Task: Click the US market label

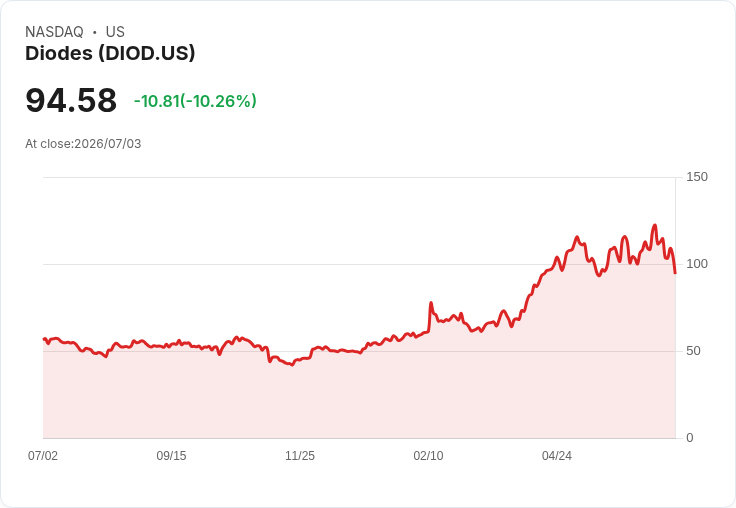Action: pos(115,32)
